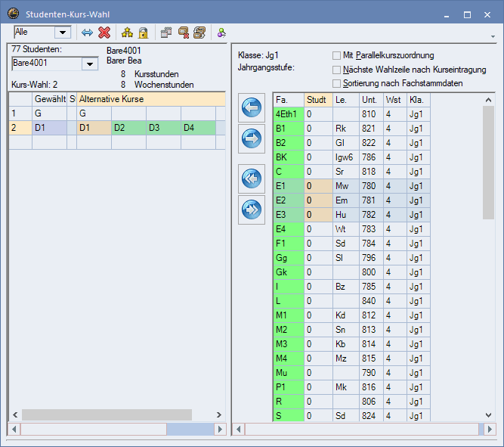This screenshot has height=447, width=504.
Task: Enable Mit Parallelkurszuordnung checkbox
Action: (x=337, y=55)
